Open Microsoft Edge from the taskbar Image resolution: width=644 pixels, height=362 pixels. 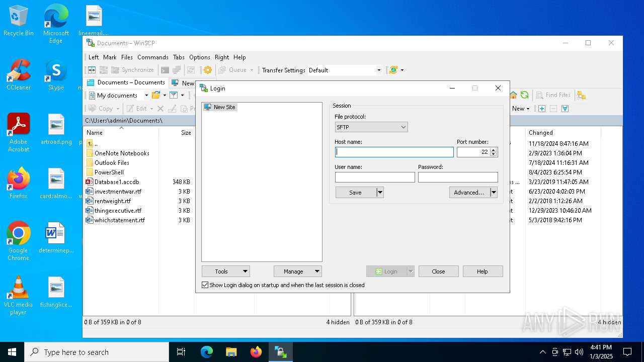[207, 352]
